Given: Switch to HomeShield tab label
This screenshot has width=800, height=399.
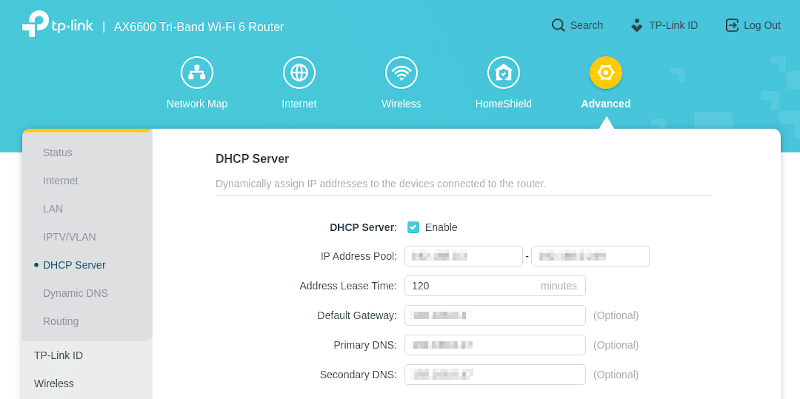Looking at the screenshot, I should pyautogui.click(x=504, y=104).
